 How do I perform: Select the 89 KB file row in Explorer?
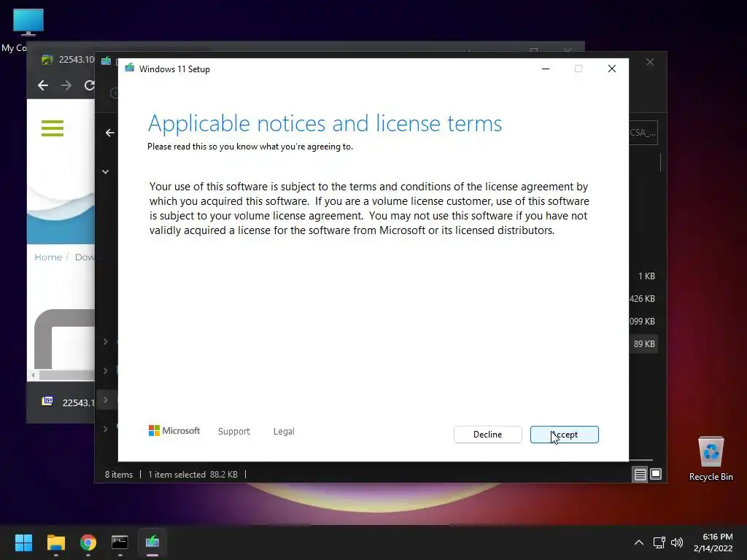[643, 343]
